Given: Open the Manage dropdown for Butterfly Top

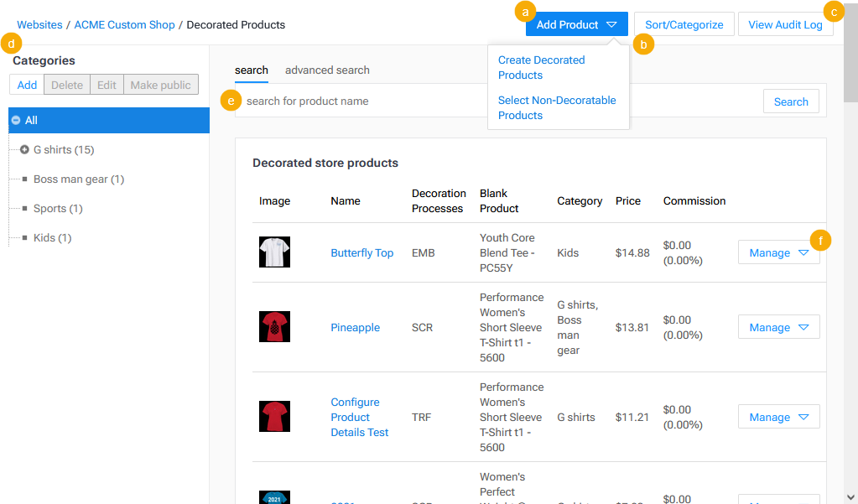Looking at the screenshot, I should pyautogui.click(x=778, y=252).
